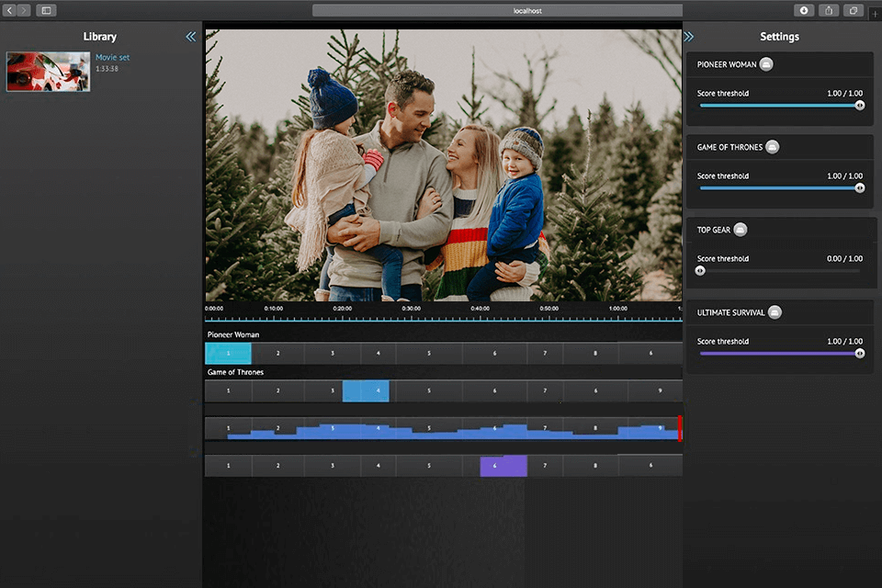Select segment 3 in the bottom timeline row
The height and width of the screenshot is (588, 882).
point(333,466)
